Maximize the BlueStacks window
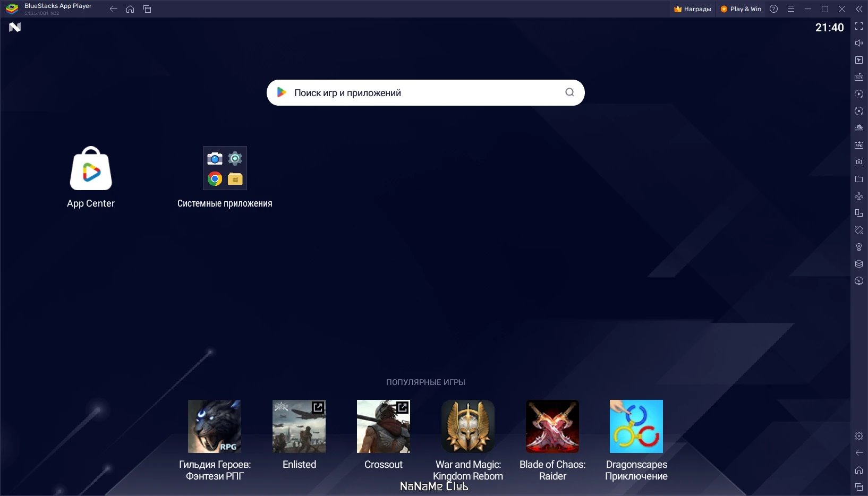The width and height of the screenshot is (868, 496). [825, 9]
